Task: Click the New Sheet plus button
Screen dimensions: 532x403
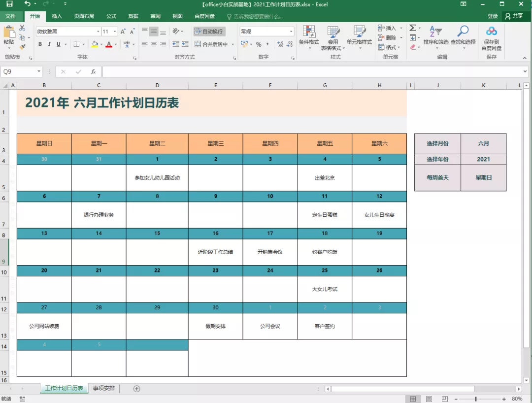Action: pos(135,388)
